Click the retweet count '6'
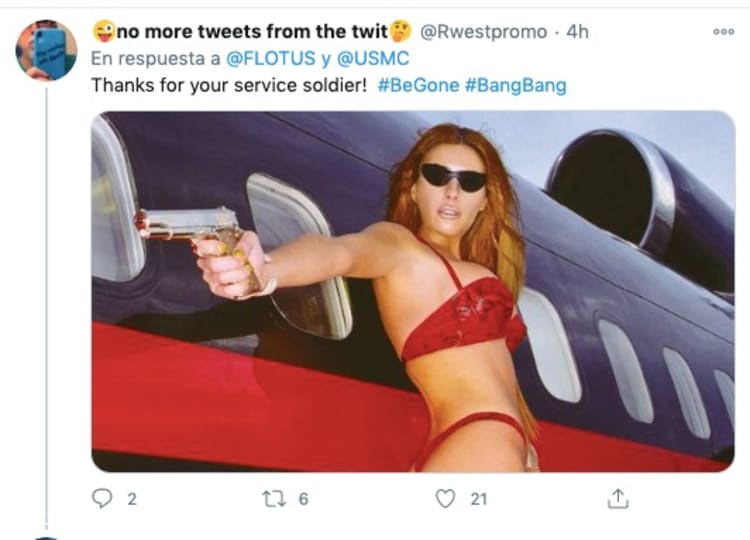750x540 pixels. tap(303, 498)
